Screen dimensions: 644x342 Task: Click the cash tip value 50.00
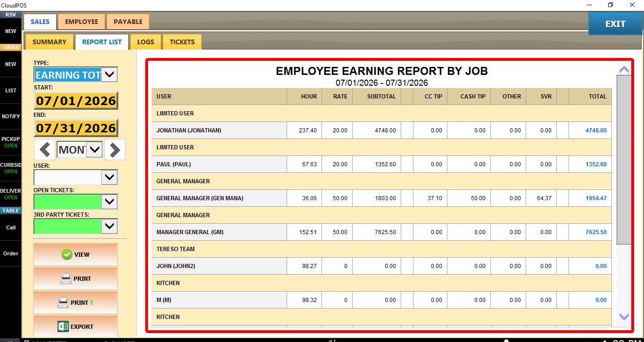pos(478,198)
